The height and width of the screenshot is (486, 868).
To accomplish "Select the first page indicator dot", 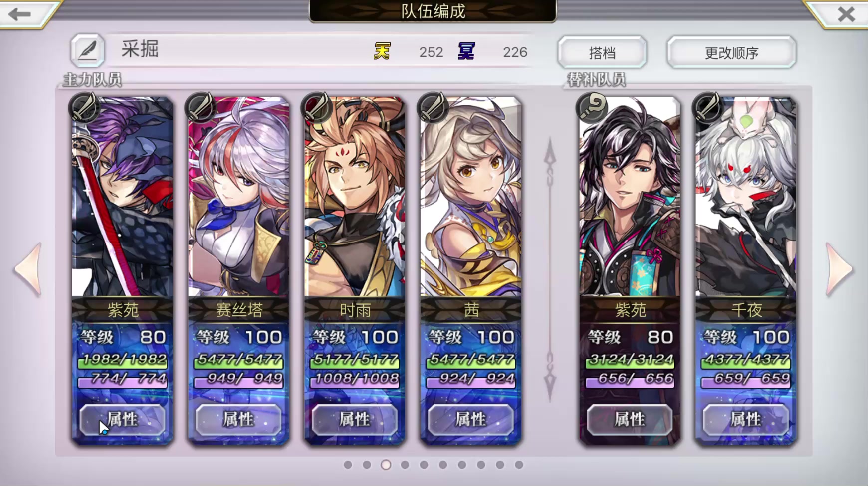I will pos(348,465).
